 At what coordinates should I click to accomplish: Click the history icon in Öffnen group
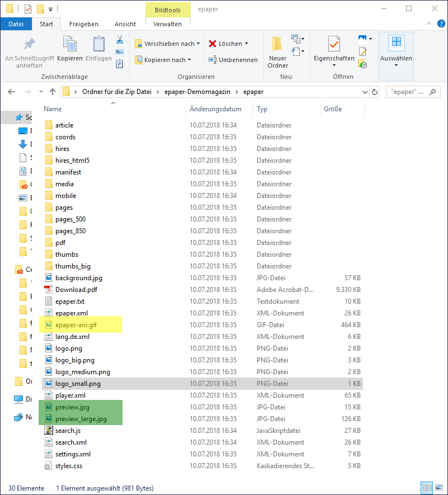click(362, 64)
